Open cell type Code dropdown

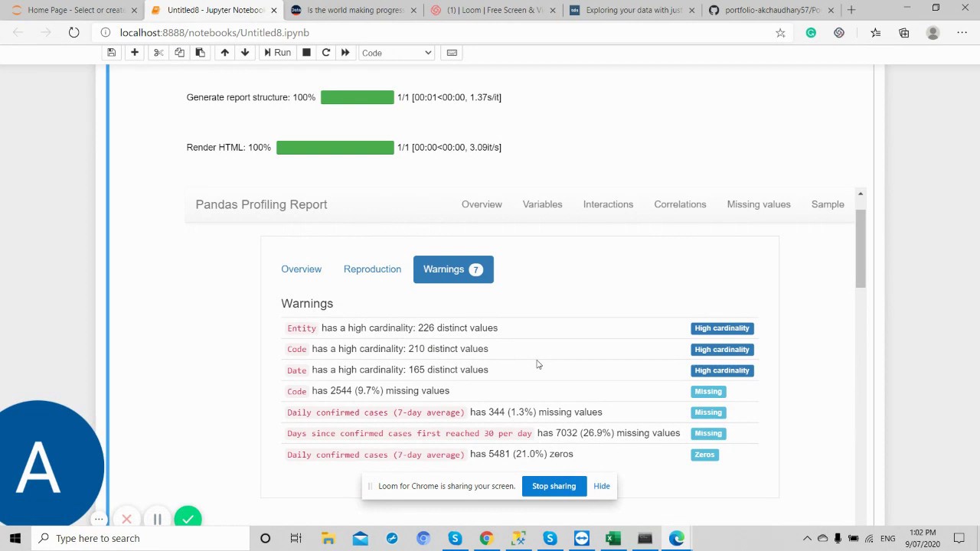tap(397, 53)
